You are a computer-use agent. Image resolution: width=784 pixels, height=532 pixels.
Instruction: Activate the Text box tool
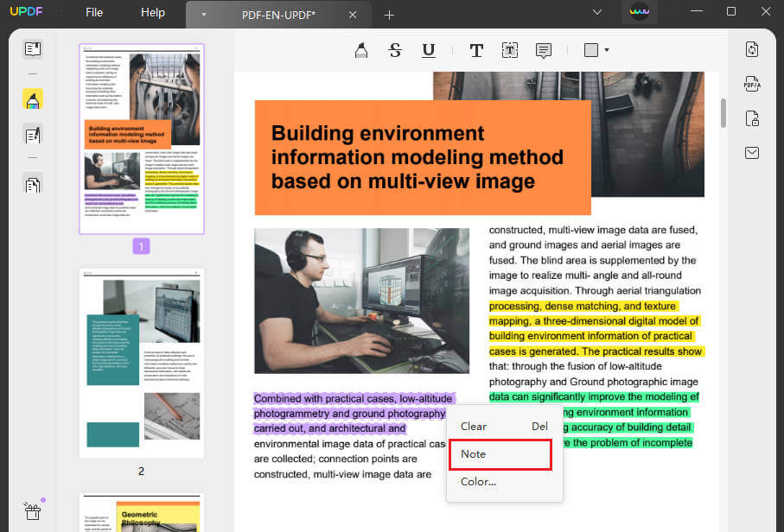(510, 49)
